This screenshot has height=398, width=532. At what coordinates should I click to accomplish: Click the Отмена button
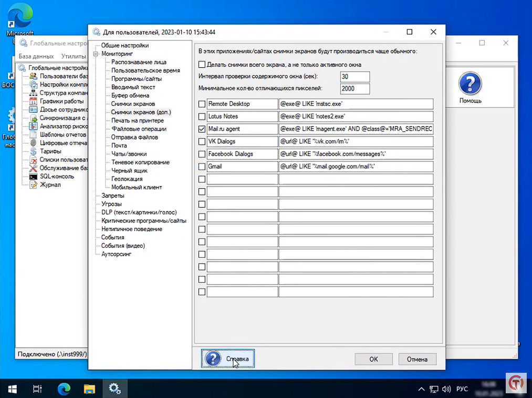pyautogui.click(x=417, y=359)
